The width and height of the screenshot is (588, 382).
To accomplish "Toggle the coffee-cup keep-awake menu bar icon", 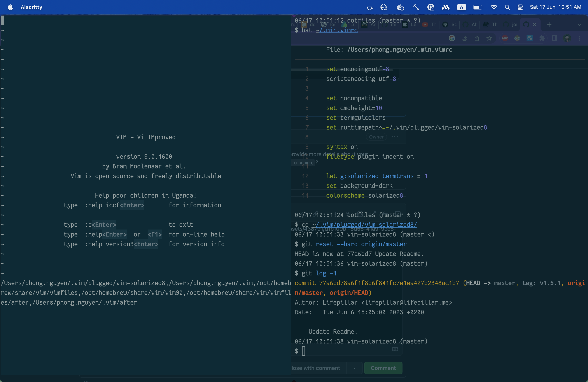I will coord(370,7).
